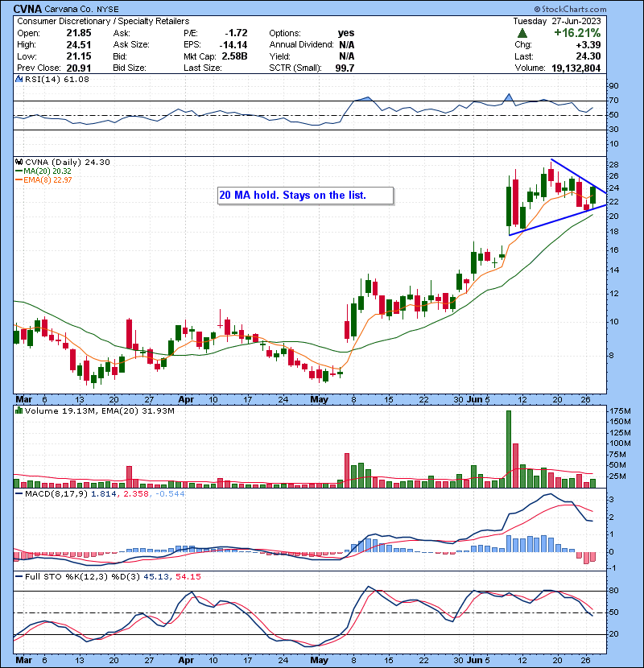Click the Consumer Discretionary / Specialty Retailers text

point(103,20)
